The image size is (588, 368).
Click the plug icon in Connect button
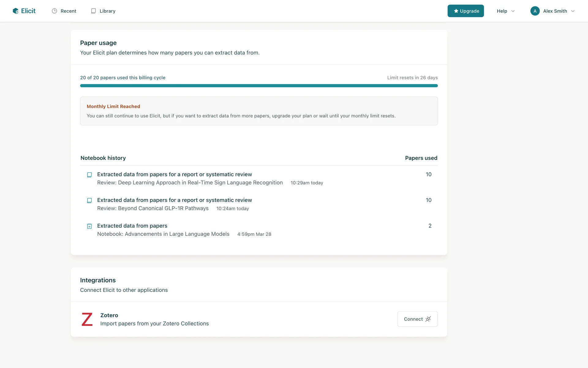428,319
